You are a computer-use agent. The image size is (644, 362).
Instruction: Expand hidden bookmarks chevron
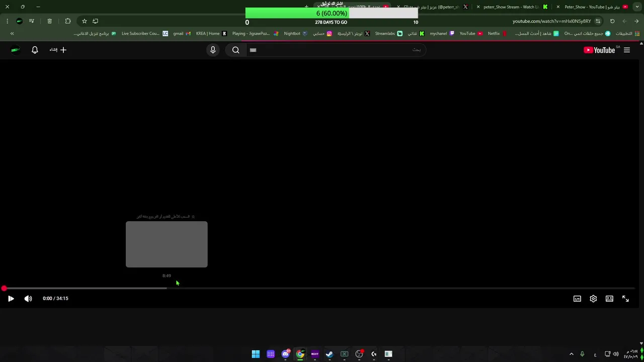[12, 34]
